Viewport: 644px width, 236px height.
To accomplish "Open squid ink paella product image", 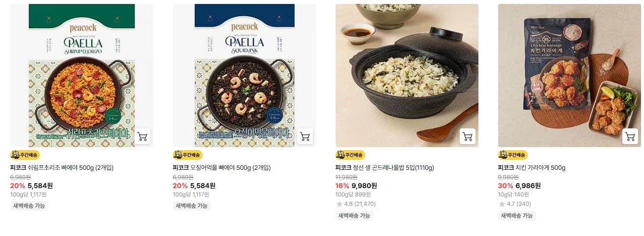I will pyautogui.click(x=244, y=76).
